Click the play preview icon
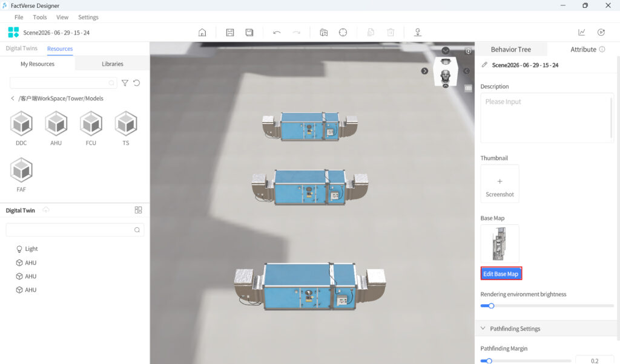 (601, 33)
